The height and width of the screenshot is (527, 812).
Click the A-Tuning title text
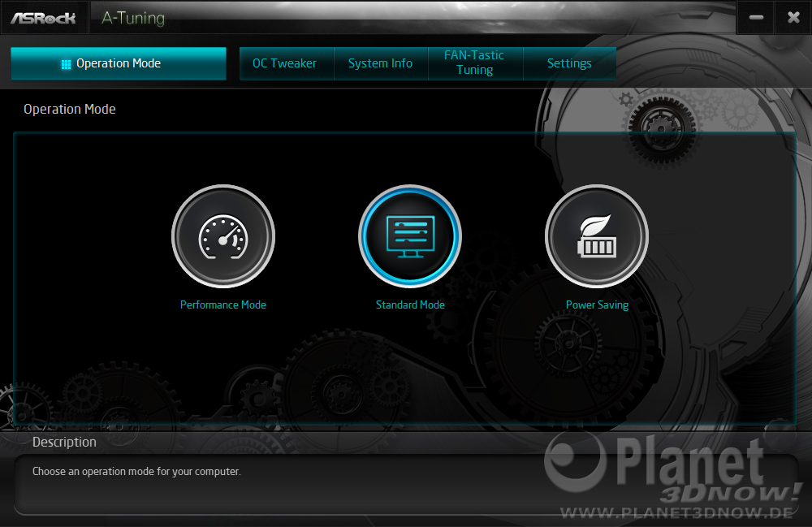133,18
